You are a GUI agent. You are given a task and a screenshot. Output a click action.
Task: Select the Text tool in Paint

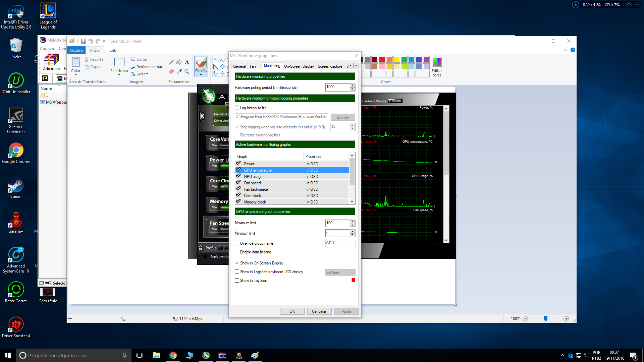click(x=187, y=62)
